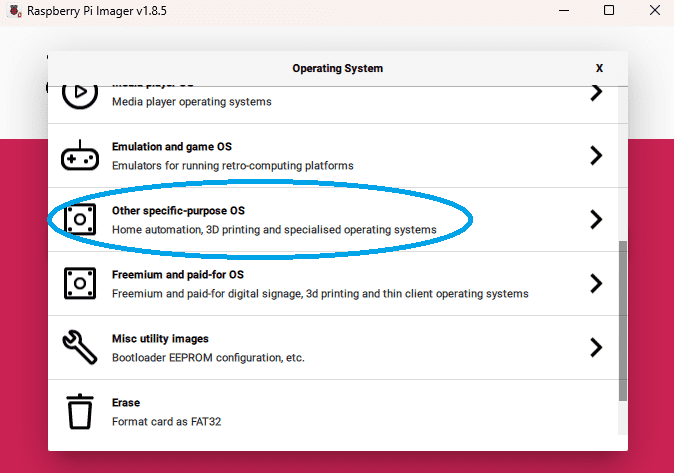Expand Freemium and paid-for OS arrow
This screenshot has width=674, height=473.
[x=596, y=283]
